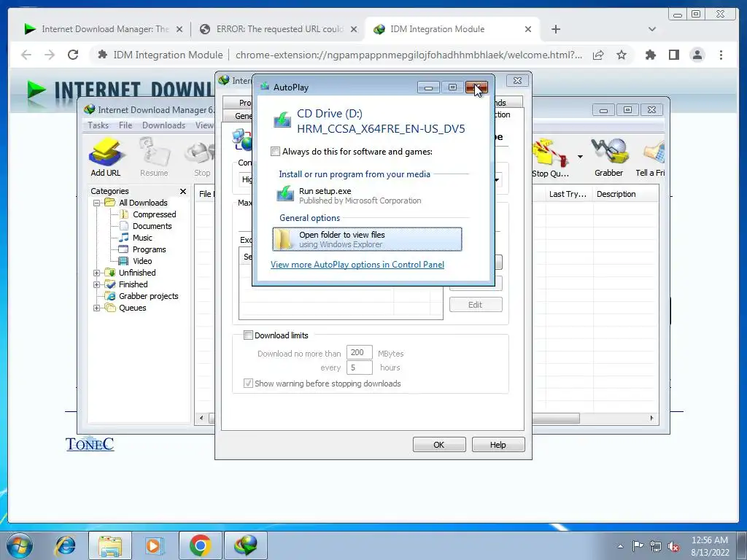Click the Stop Queue toolbar icon
Image resolution: width=747 pixels, height=560 pixels.
click(550, 158)
